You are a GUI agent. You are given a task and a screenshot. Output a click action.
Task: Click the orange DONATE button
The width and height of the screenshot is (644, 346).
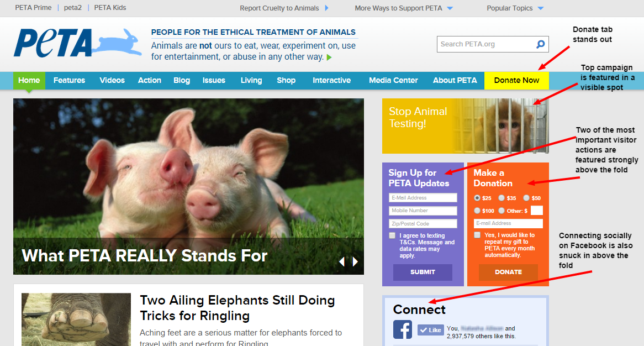tap(508, 272)
